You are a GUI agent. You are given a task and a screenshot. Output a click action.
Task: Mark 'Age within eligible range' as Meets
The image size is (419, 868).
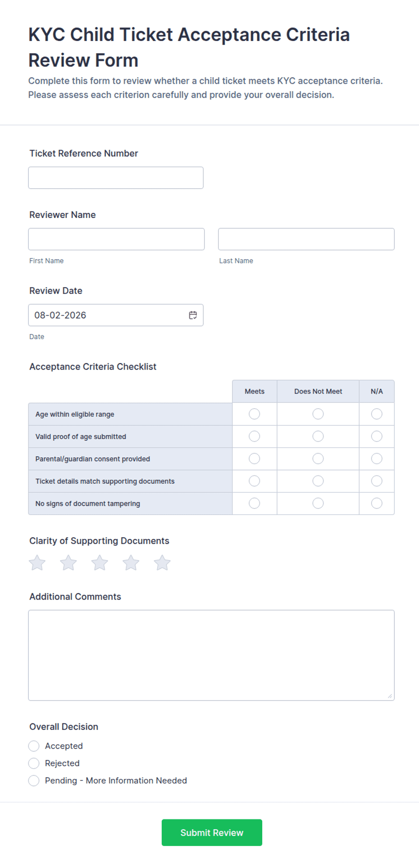pyautogui.click(x=255, y=414)
